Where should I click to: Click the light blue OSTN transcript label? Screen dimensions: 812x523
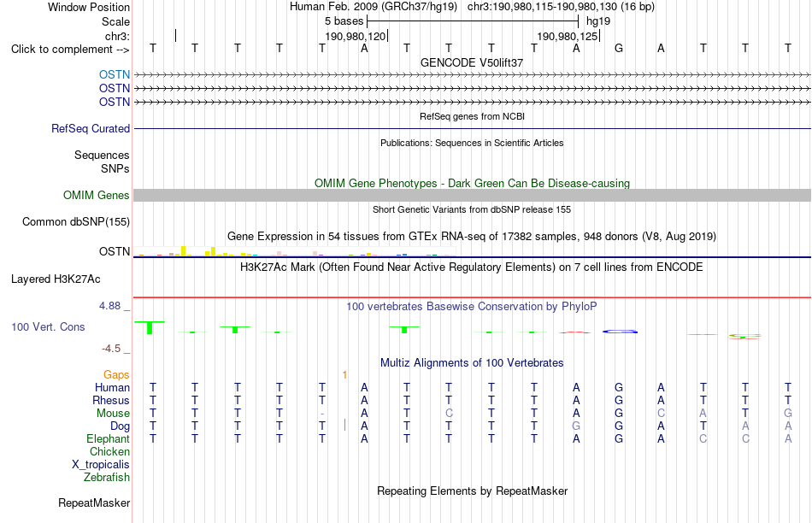[115, 74]
